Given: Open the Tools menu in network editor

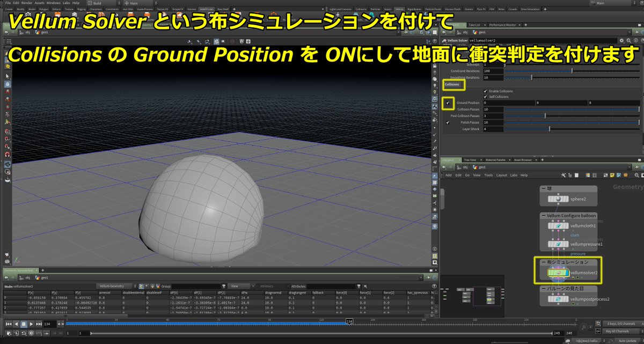Looking at the screenshot, I should (488, 175).
